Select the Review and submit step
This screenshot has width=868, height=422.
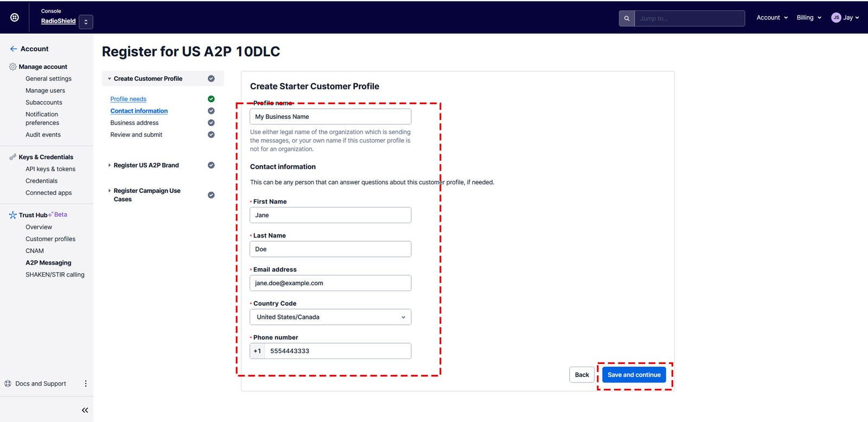pyautogui.click(x=136, y=135)
